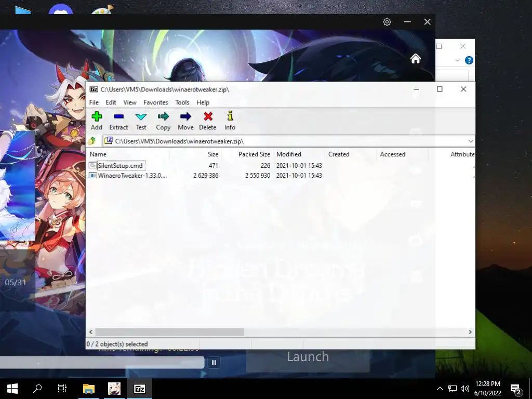Image resolution: width=532 pixels, height=399 pixels.
Task: Click the 471 size value
Action: point(214,166)
